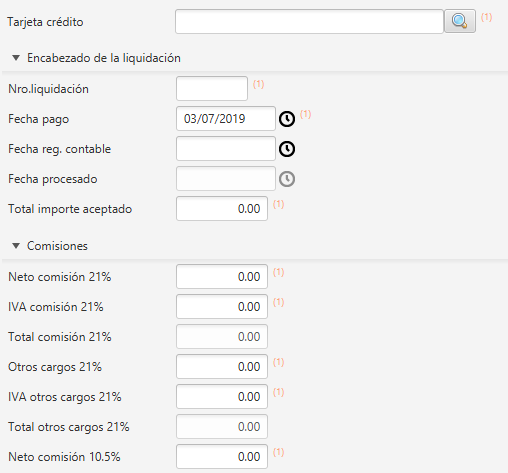The height and width of the screenshot is (473, 508).
Task: Select the Fecha pago date field
Action: 226,119
